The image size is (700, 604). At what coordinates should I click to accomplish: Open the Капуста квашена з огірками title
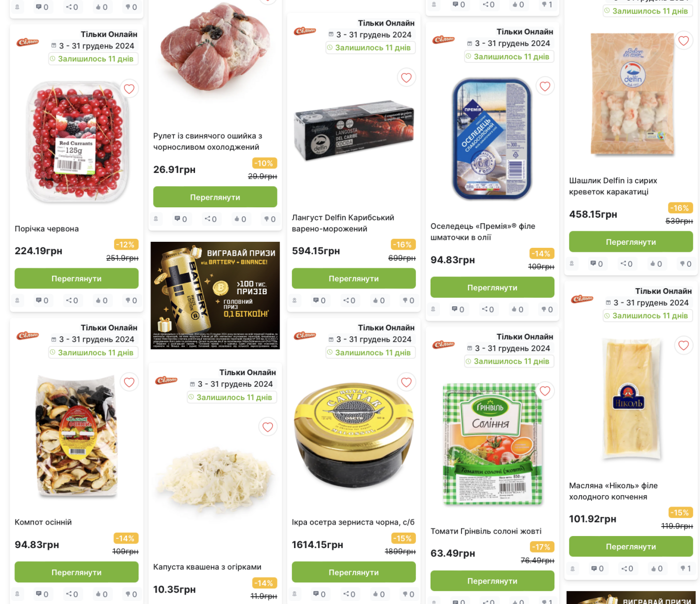click(x=207, y=567)
